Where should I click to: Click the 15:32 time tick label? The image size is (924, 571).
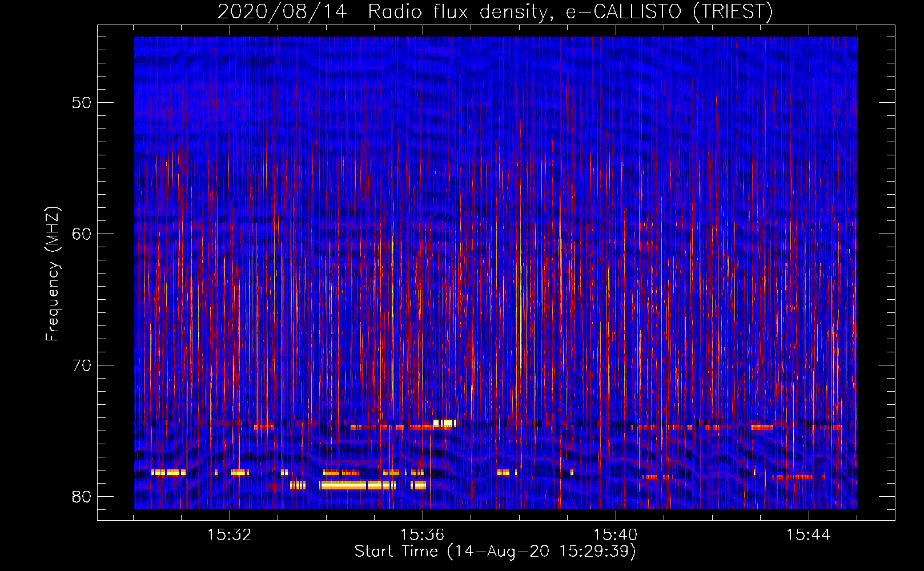(230, 534)
